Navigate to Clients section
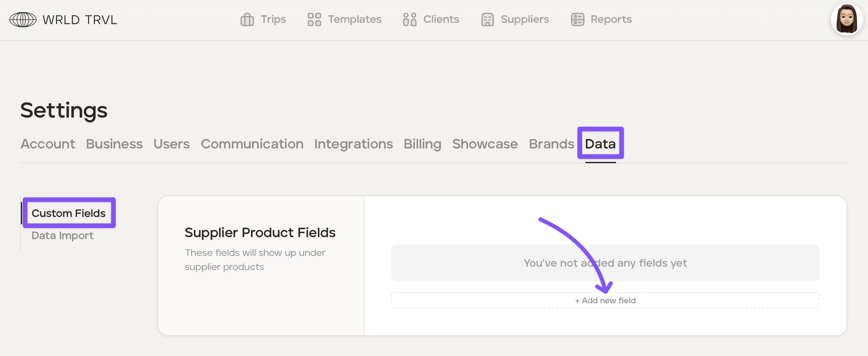The image size is (868, 356). pos(441,19)
